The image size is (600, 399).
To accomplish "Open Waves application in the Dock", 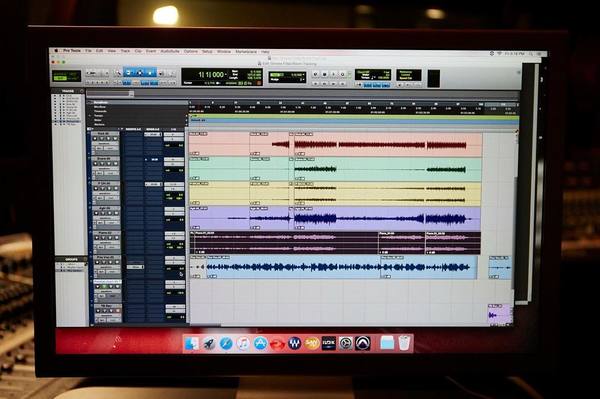I will [295, 343].
